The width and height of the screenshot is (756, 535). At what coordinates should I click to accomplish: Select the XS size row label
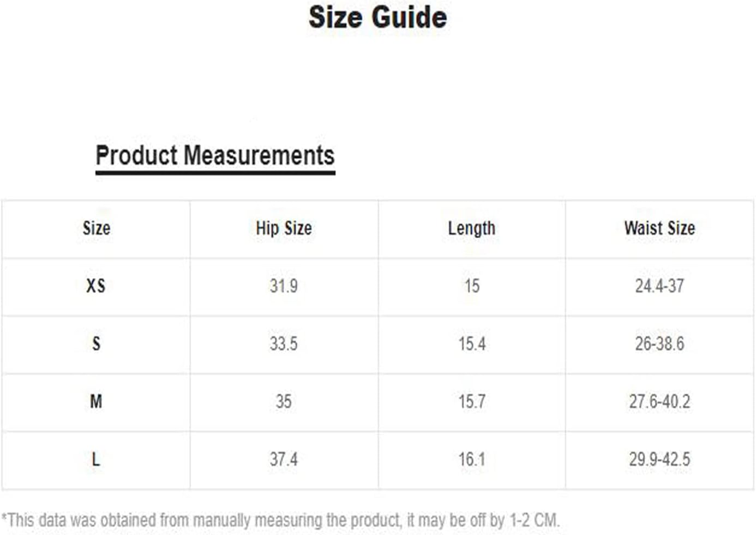(96, 286)
